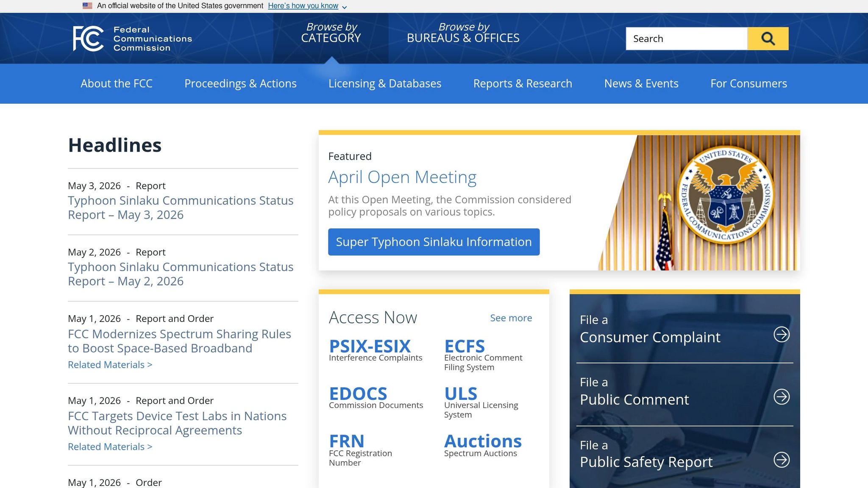Expand the "Here's how you know" chevron
868x488 pixels.
[345, 7]
